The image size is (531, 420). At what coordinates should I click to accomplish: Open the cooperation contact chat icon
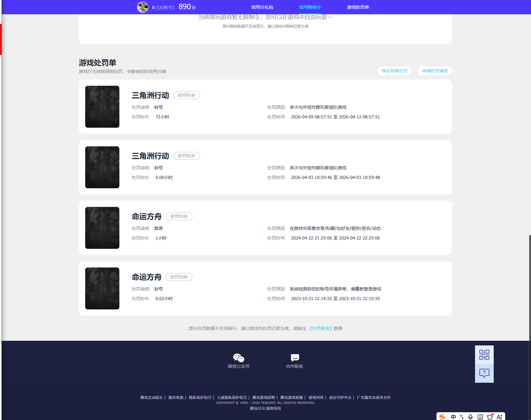coord(295,358)
